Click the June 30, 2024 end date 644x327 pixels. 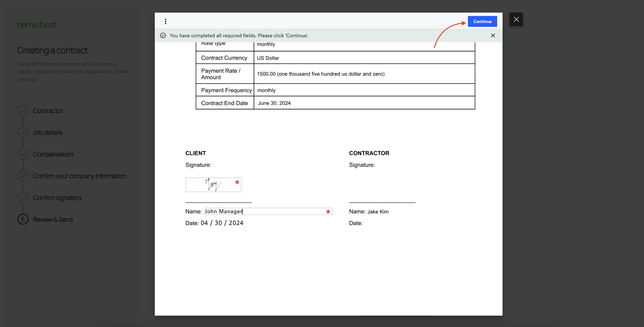tap(274, 103)
